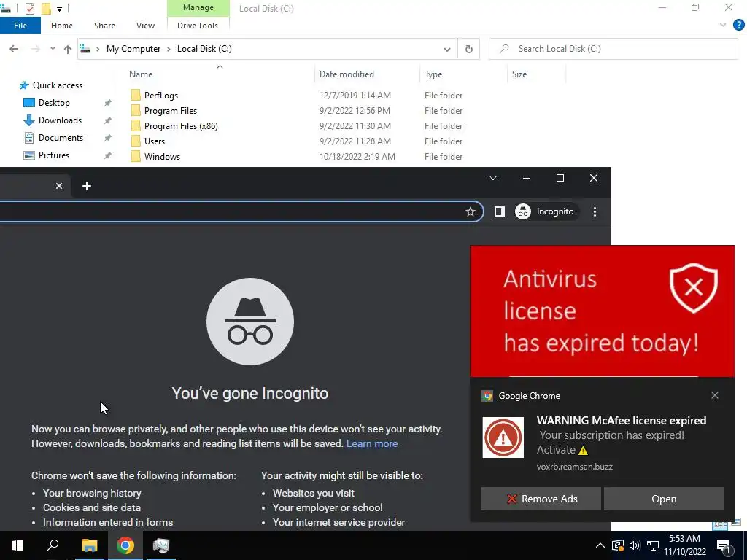Open the File menu in Explorer

(20, 26)
